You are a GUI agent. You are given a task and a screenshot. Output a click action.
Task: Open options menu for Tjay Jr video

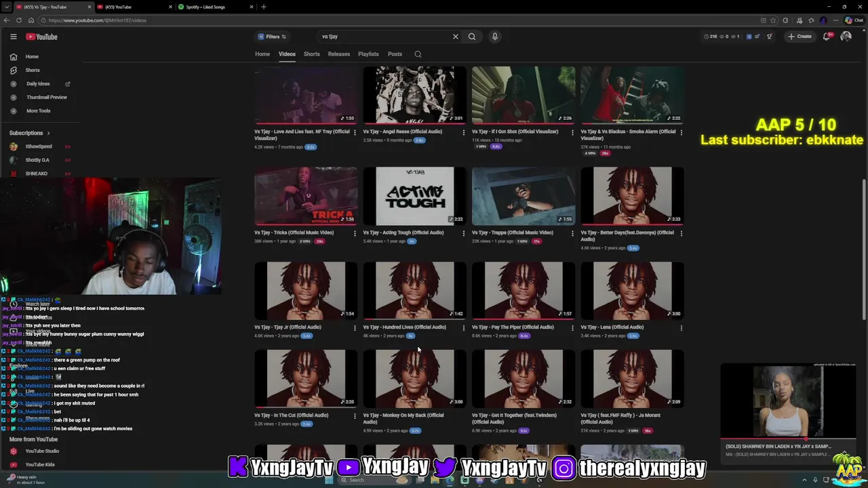pyautogui.click(x=355, y=328)
